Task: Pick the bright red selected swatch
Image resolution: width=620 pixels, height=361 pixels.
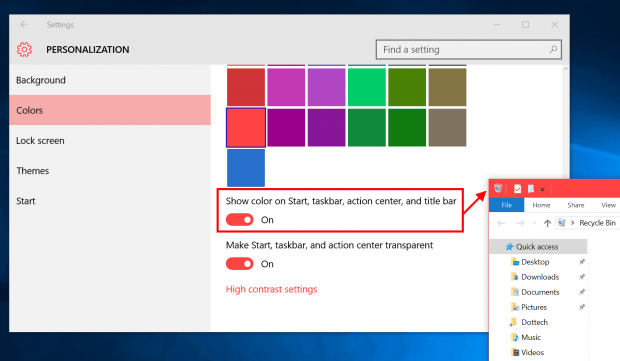Action: pyautogui.click(x=246, y=127)
